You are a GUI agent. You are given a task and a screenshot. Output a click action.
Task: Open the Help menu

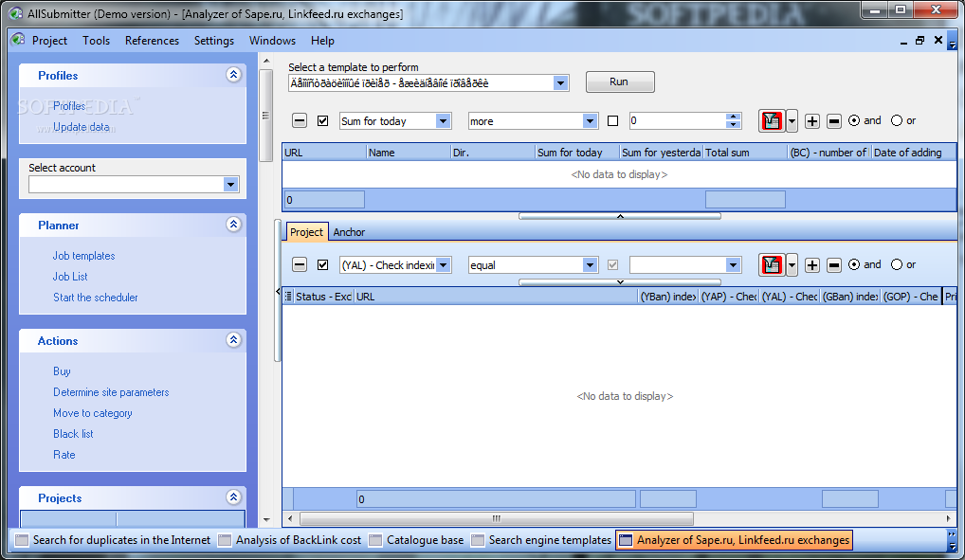pos(322,41)
